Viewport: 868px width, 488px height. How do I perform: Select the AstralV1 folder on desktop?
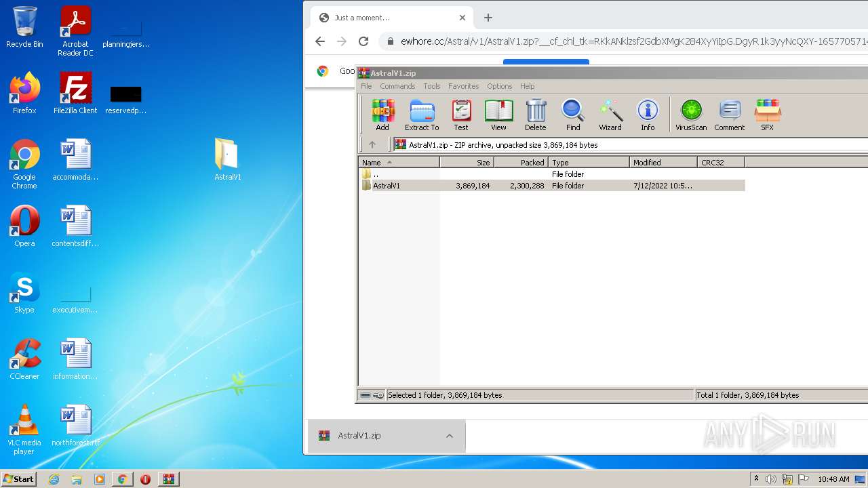tap(227, 160)
